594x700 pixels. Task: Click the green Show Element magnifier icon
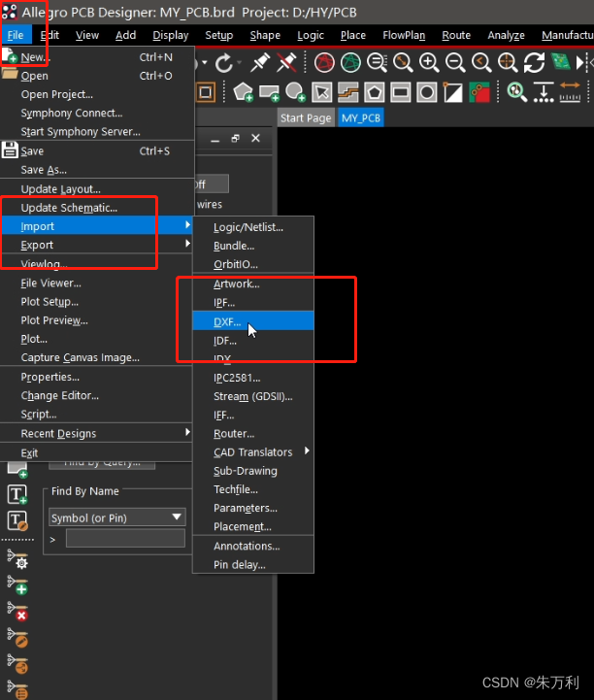coord(516,92)
